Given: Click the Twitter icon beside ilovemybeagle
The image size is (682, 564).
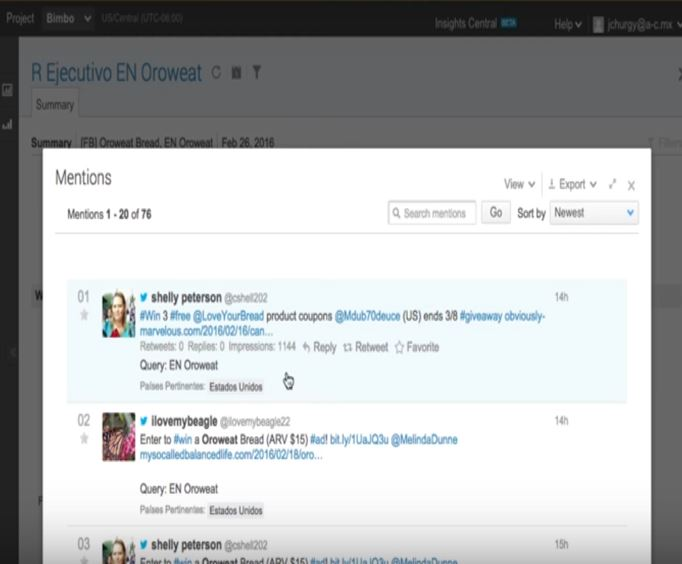Looking at the screenshot, I should coord(144,421).
